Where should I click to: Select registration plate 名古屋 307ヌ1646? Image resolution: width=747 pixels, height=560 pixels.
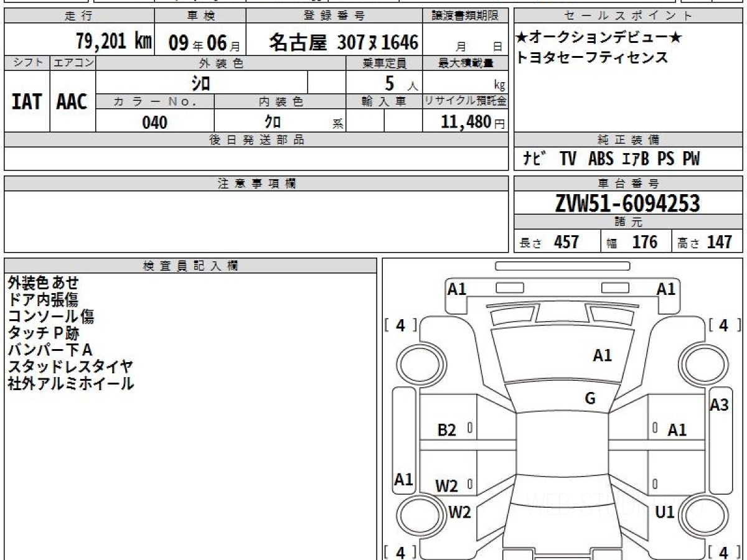344,42
